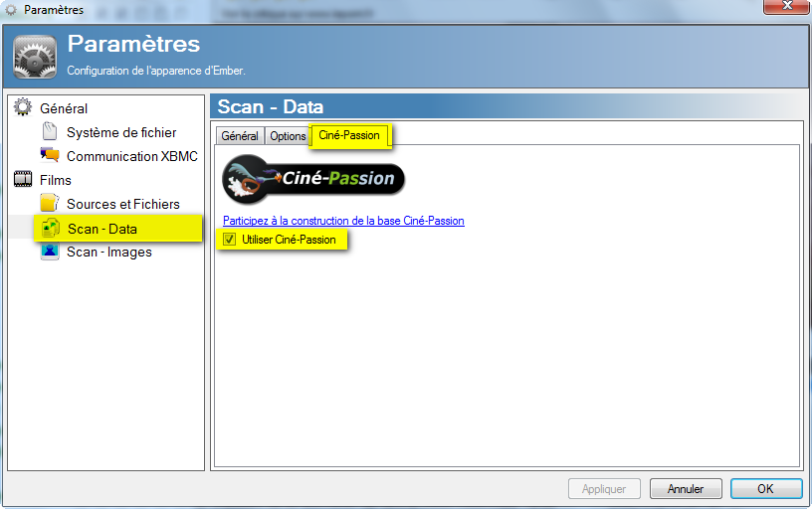
Task: Choose Scan - Images in sidebar
Action: coord(109,253)
